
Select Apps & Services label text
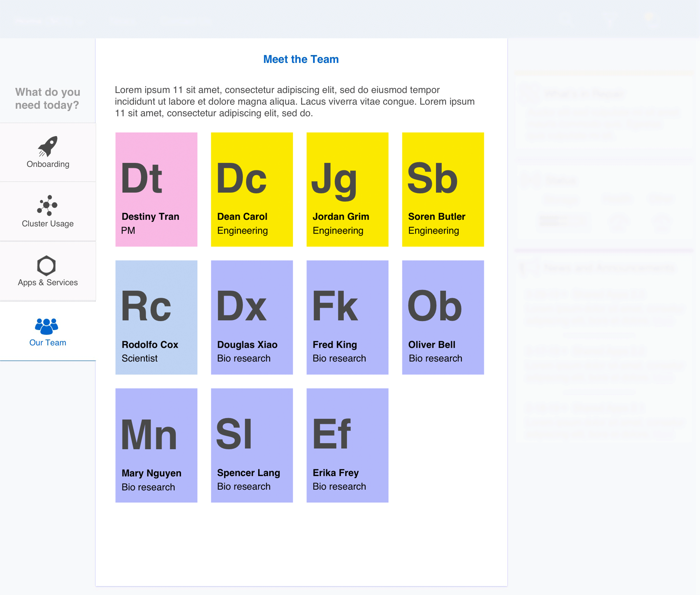tap(48, 282)
